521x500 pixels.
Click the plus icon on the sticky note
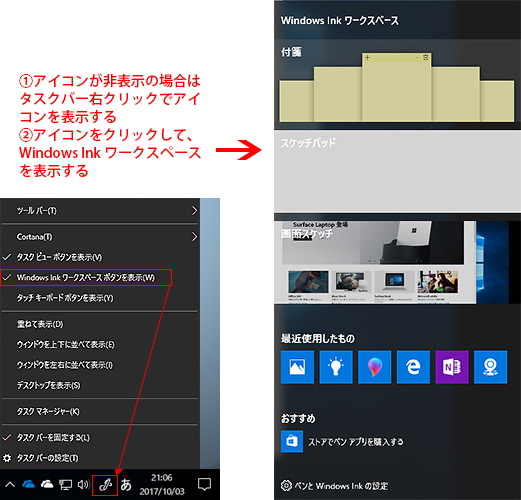click(x=367, y=57)
